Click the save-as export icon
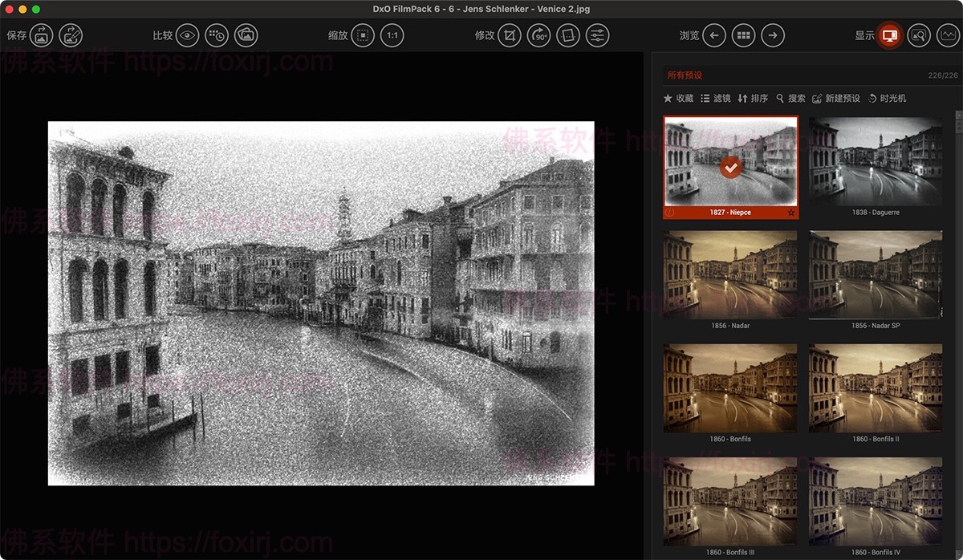 point(71,35)
